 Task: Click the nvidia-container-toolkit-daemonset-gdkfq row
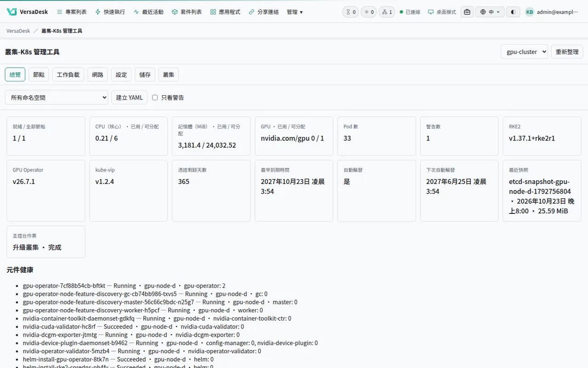point(157,318)
